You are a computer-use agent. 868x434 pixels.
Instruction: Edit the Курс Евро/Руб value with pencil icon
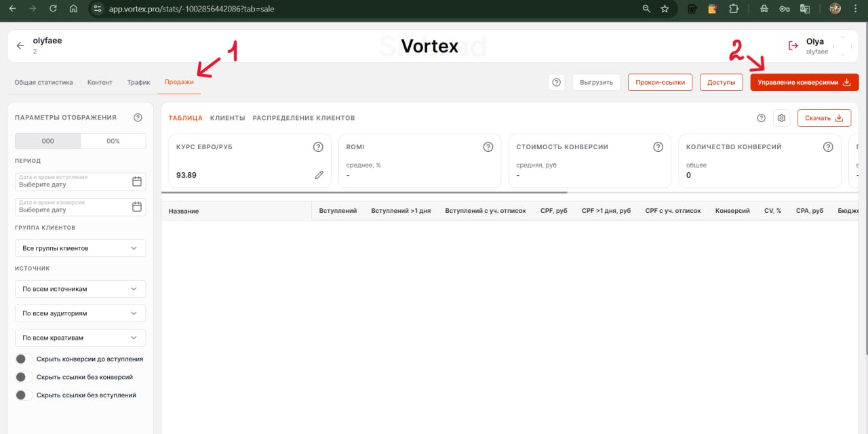pos(319,175)
